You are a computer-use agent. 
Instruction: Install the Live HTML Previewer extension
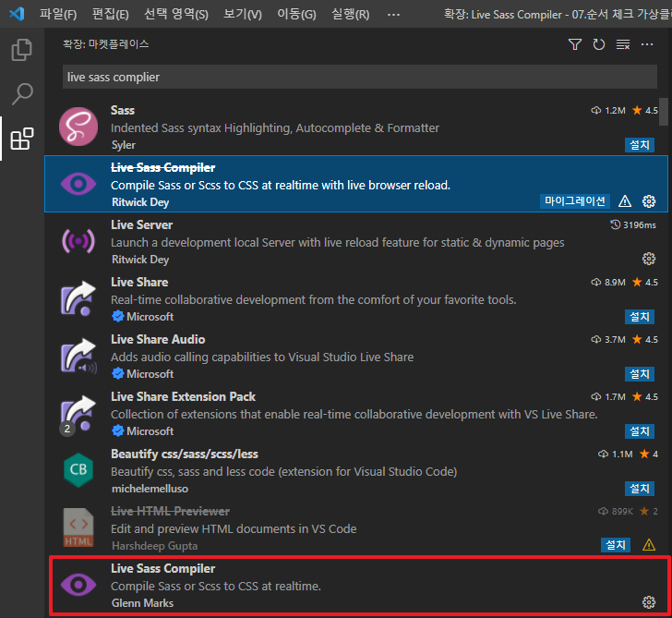coord(616,545)
